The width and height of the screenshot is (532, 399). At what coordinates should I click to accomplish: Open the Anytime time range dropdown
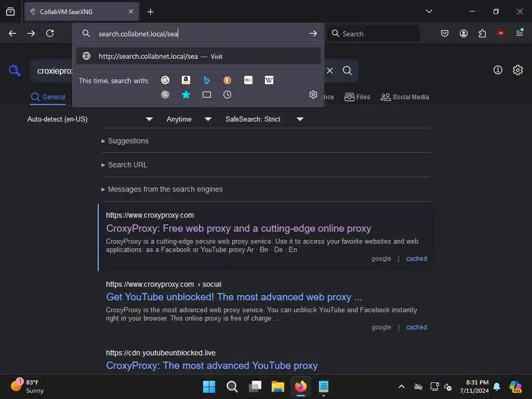point(189,119)
